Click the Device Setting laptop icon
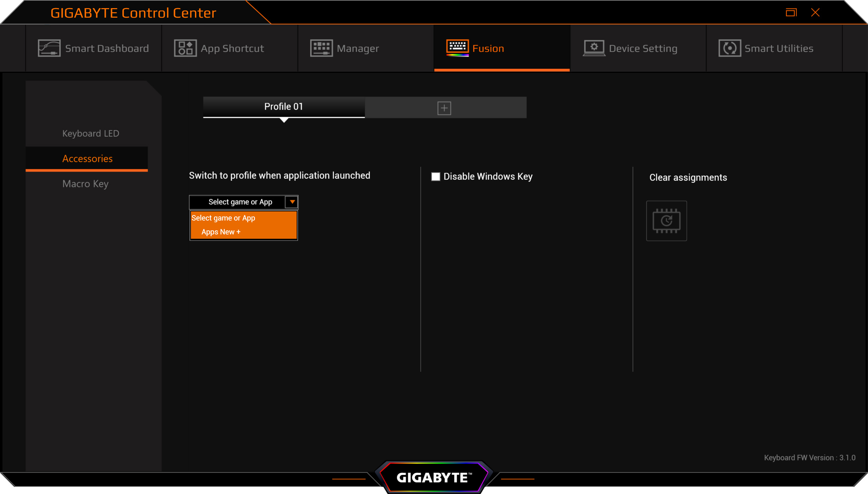868x494 pixels. (594, 48)
